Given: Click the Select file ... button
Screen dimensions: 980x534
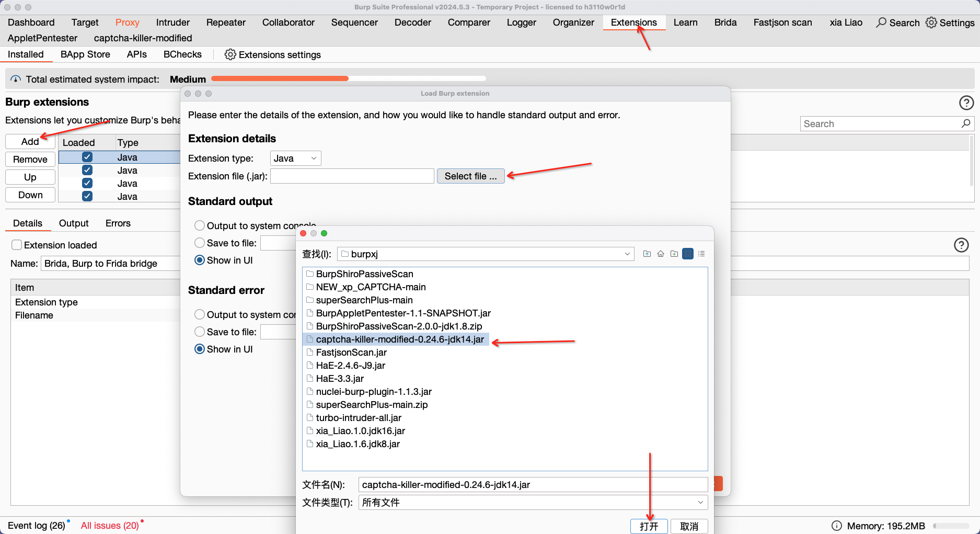Looking at the screenshot, I should tap(470, 176).
